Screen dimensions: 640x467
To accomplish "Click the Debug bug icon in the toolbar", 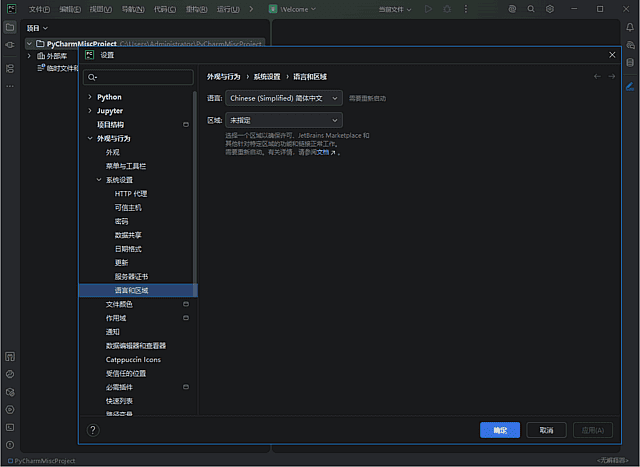I will [x=445, y=9].
